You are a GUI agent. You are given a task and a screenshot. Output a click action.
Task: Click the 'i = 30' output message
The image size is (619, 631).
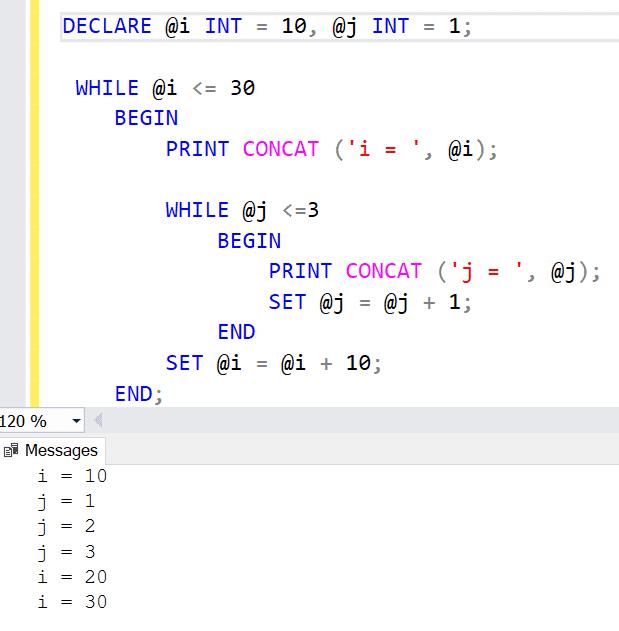click(72, 602)
